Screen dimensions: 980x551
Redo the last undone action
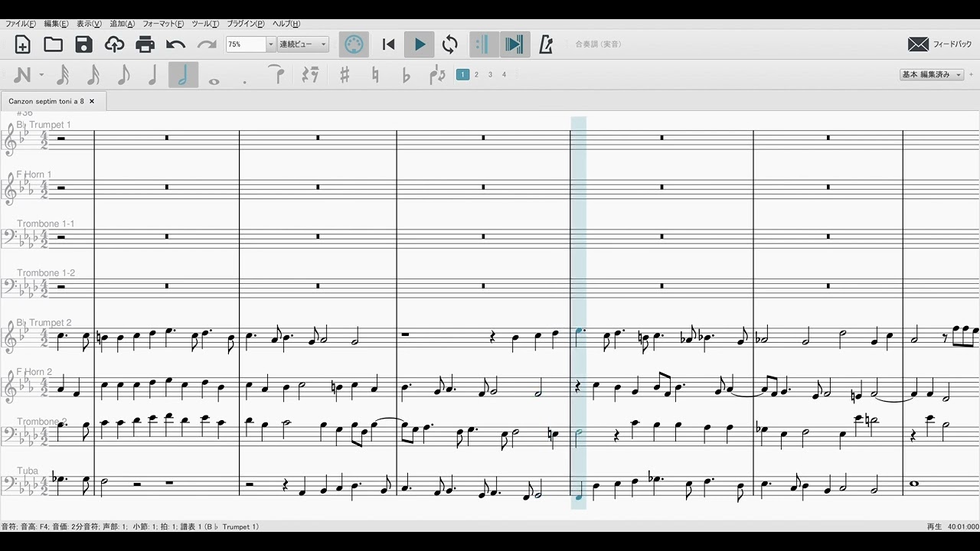click(x=207, y=44)
